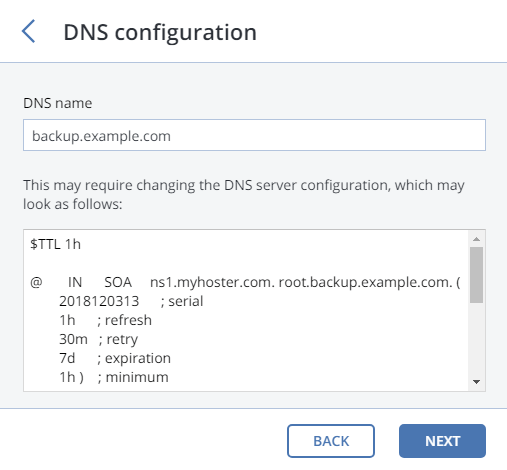Click the back chevron beside DNS configuration
The width and height of the screenshot is (507, 470).
(28, 31)
